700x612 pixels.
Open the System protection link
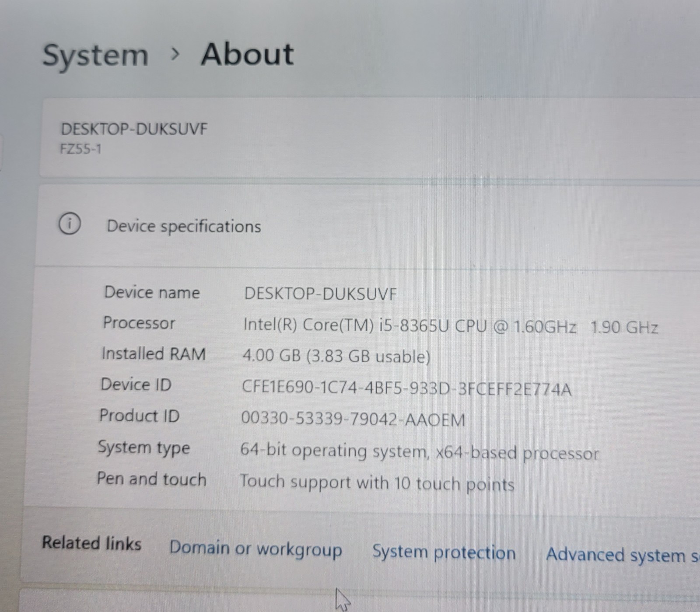point(444,553)
